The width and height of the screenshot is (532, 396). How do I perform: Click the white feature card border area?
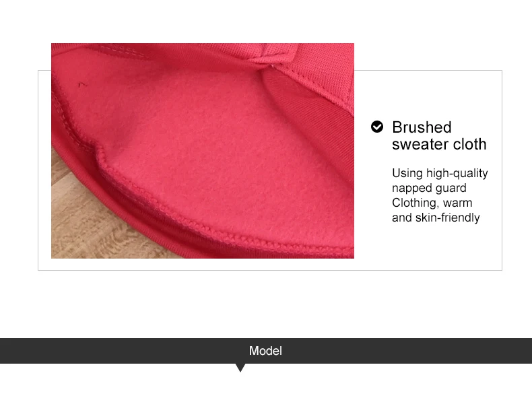coord(270,170)
